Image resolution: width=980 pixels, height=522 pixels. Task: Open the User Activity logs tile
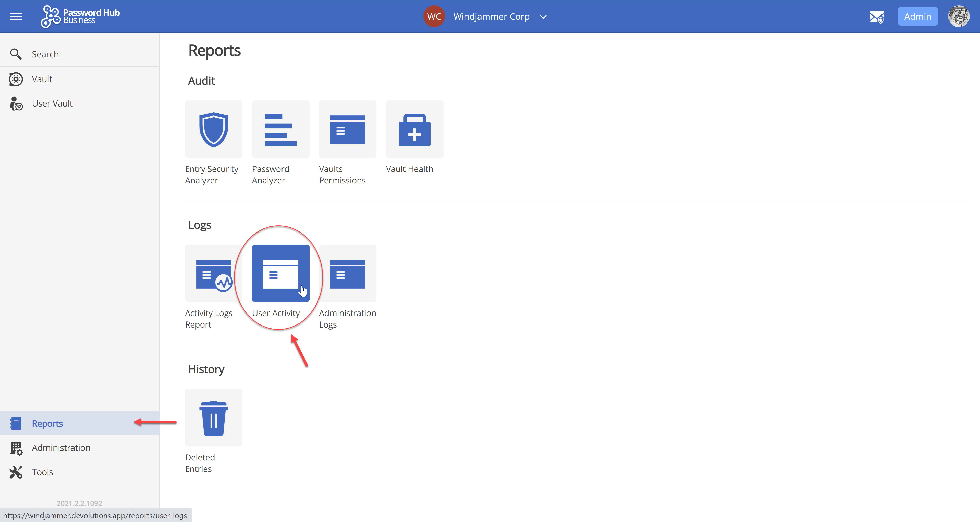click(x=280, y=274)
